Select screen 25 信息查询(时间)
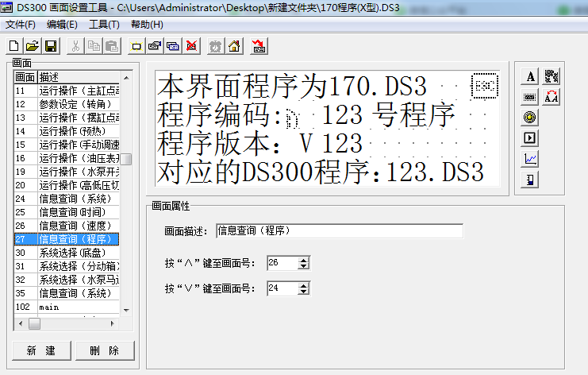Viewport: 588px width, 375px height. tap(67, 212)
